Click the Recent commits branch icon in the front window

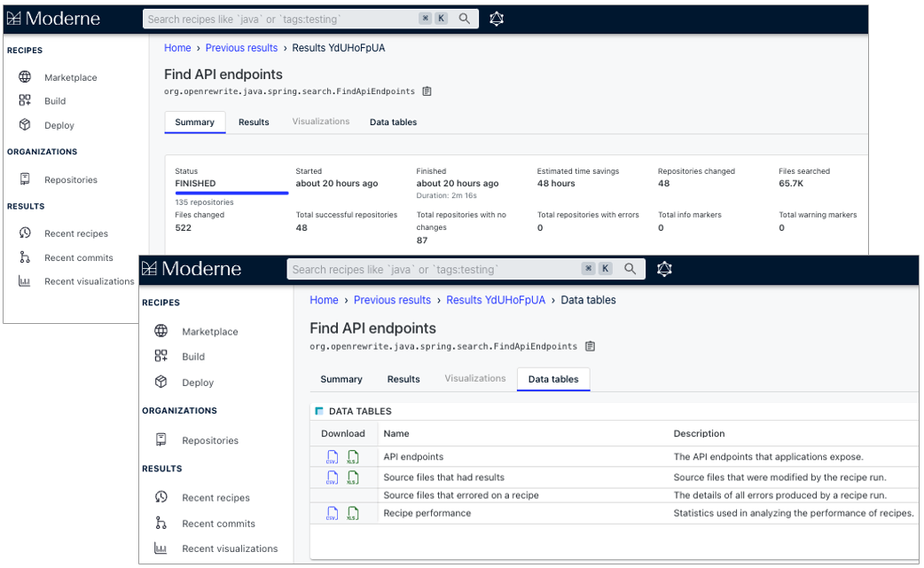click(161, 523)
